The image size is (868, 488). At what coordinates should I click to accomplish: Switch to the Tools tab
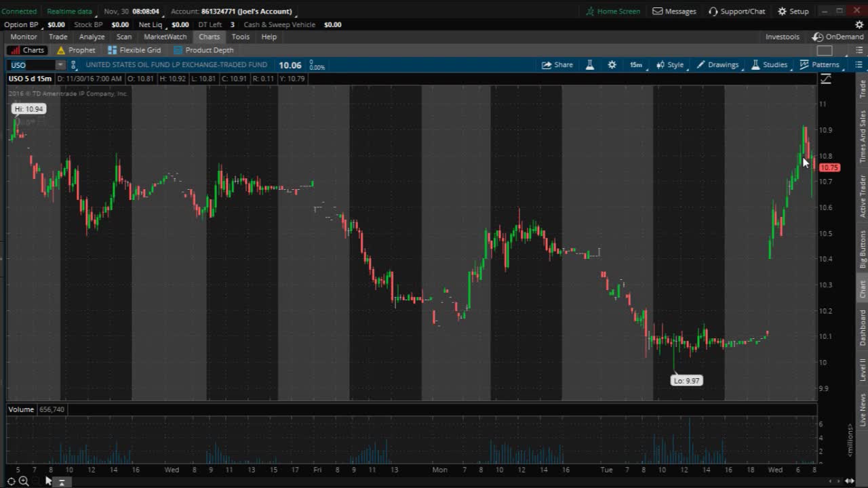[x=241, y=37]
